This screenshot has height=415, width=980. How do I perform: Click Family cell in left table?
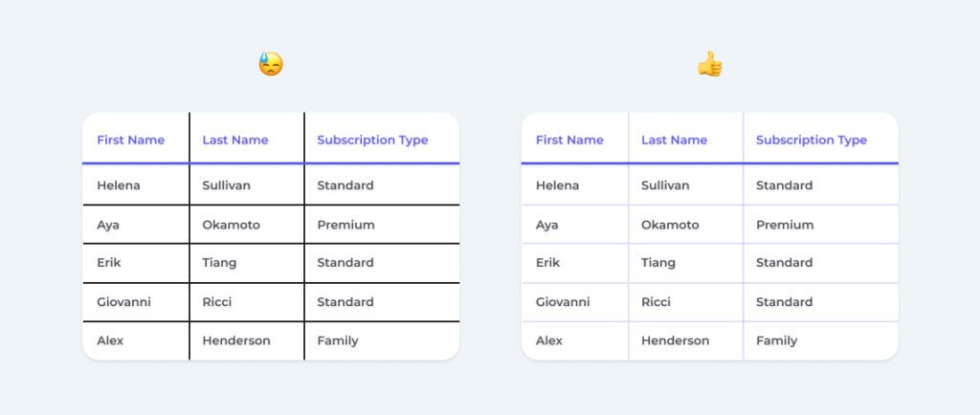(x=338, y=340)
